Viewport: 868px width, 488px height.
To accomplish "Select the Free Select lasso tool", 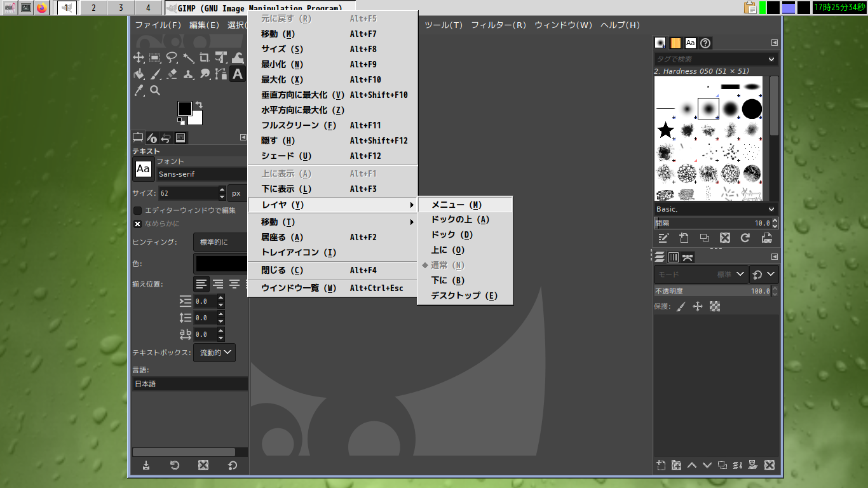I will coord(172,58).
